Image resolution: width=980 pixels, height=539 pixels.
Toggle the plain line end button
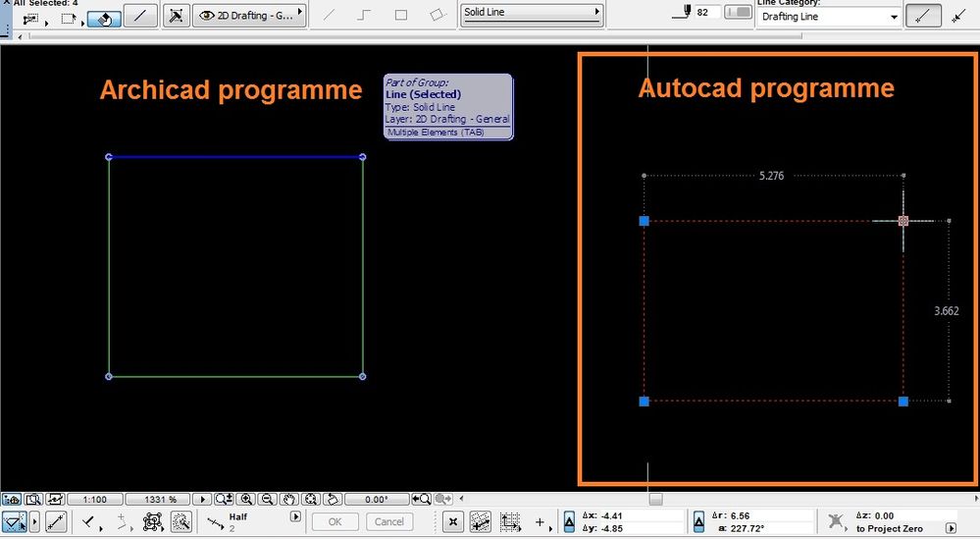923,17
